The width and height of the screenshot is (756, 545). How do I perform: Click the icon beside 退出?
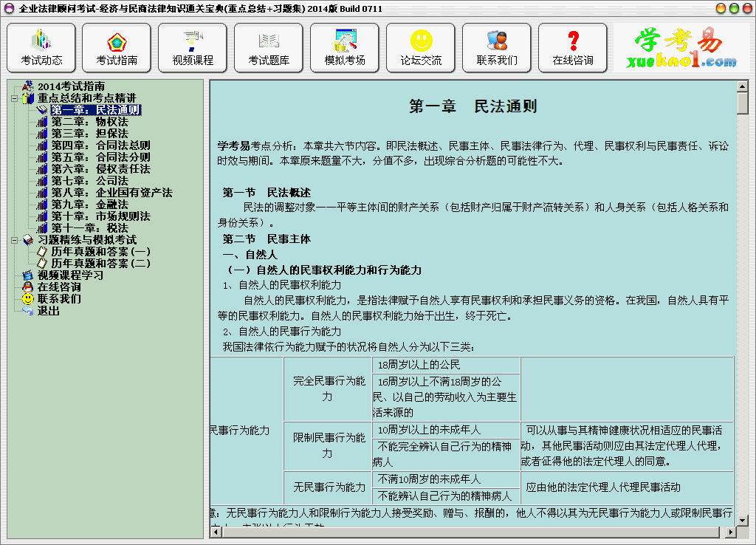click(28, 311)
